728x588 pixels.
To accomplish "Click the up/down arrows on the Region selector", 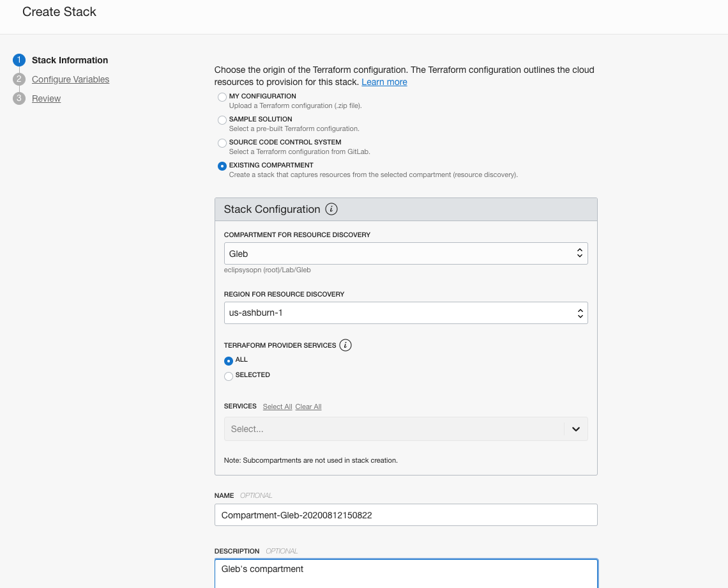I will click(579, 313).
